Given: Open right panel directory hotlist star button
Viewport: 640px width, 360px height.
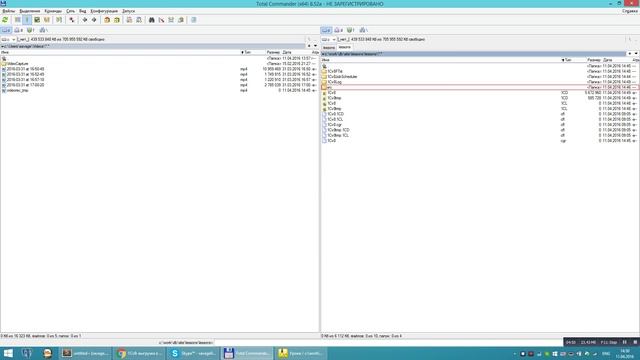Looking at the screenshot, I should (x=630, y=53).
